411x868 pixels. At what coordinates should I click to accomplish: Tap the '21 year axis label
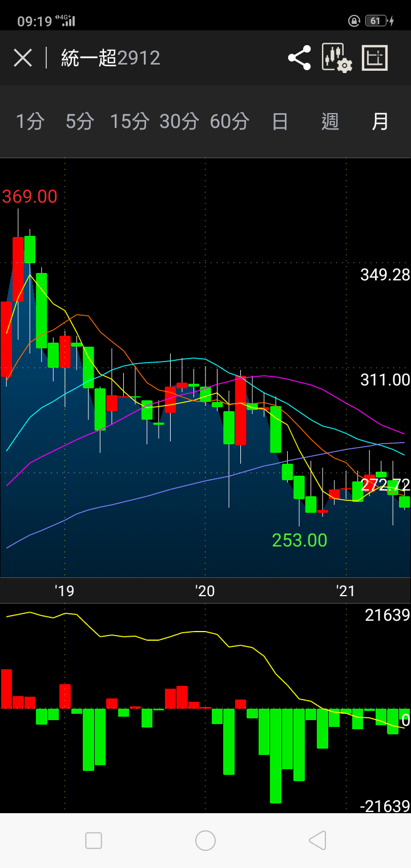click(346, 590)
